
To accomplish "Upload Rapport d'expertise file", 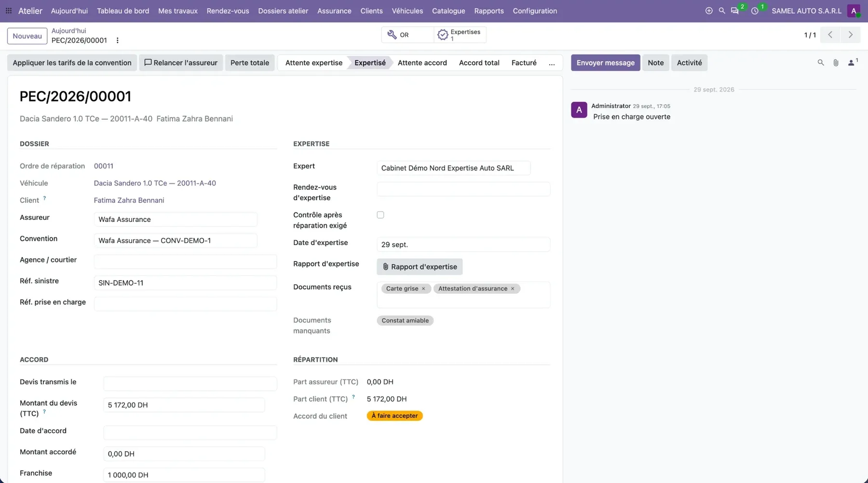I will coord(420,267).
